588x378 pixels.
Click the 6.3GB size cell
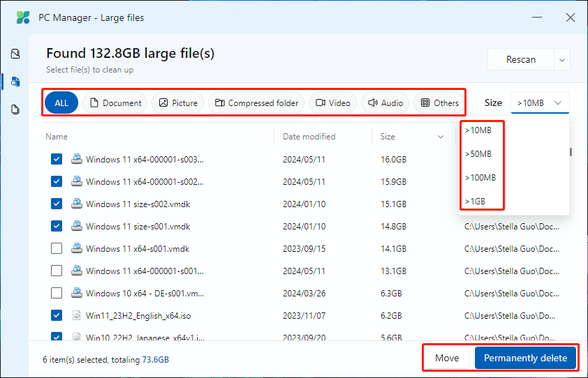pos(391,294)
